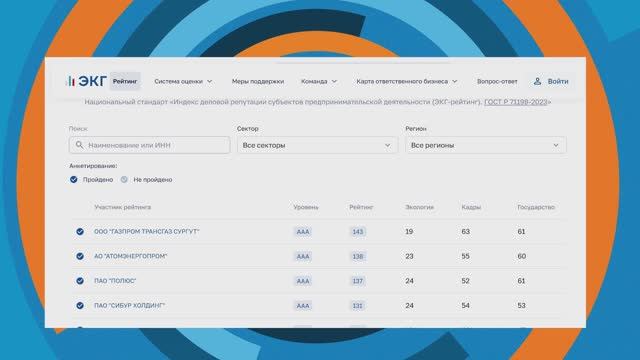Click Кадры value 55
640x360 pixels.
click(465, 256)
